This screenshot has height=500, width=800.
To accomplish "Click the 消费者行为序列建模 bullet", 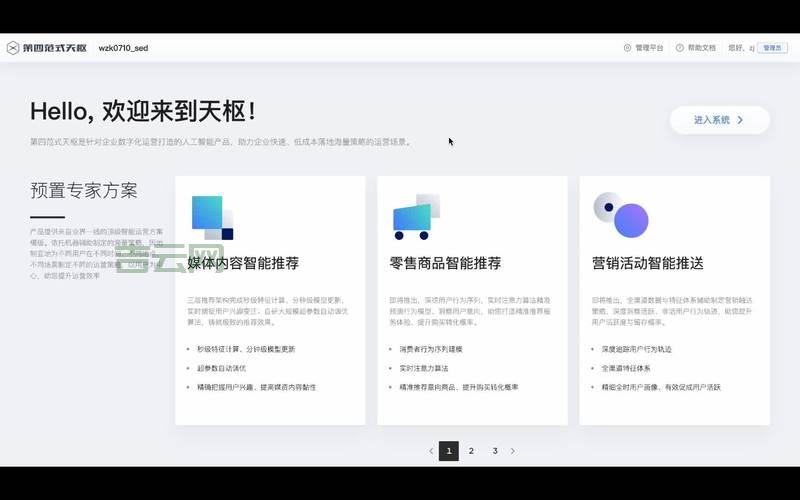I will pos(431,349).
